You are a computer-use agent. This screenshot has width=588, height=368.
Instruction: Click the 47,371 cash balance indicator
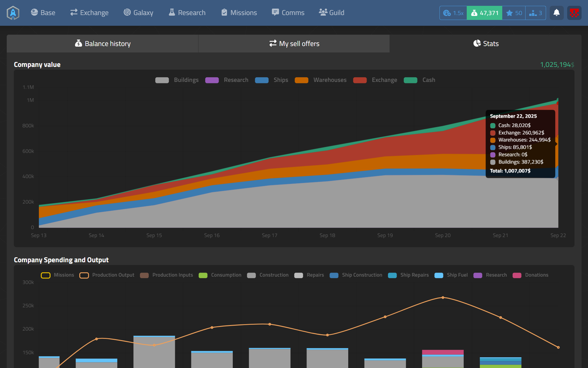(484, 13)
